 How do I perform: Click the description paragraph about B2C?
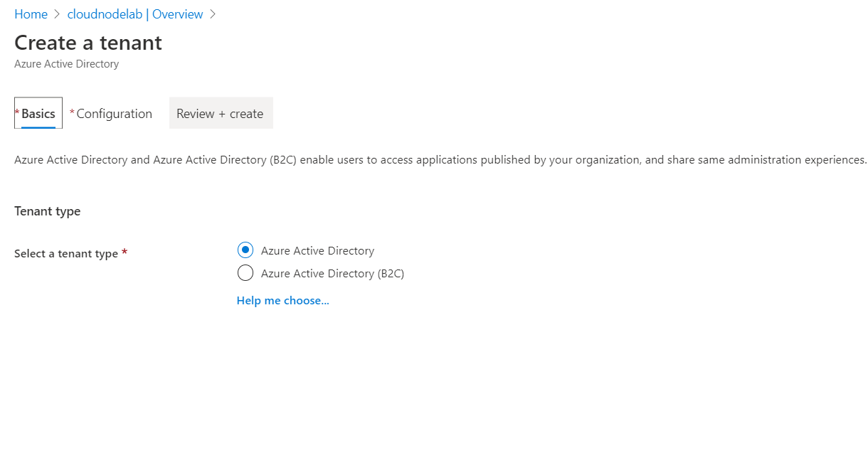click(x=440, y=160)
